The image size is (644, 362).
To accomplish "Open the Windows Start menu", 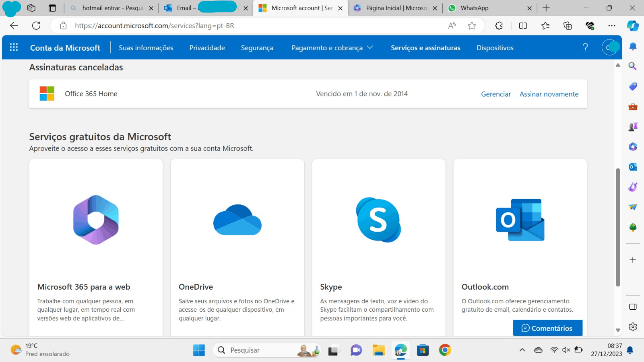I will pyautogui.click(x=199, y=350).
